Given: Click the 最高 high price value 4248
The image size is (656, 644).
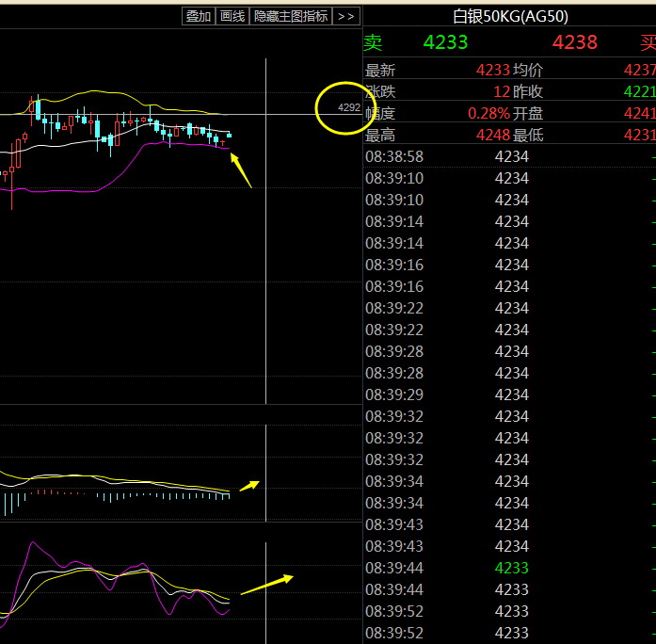Looking at the screenshot, I should point(493,135).
